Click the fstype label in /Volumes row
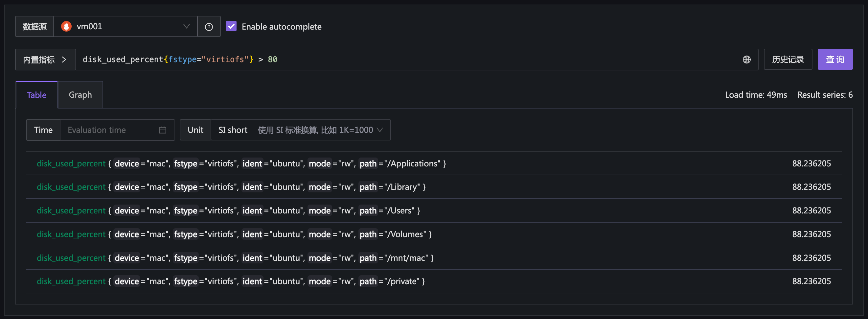 pyautogui.click(x=186, y=234)
